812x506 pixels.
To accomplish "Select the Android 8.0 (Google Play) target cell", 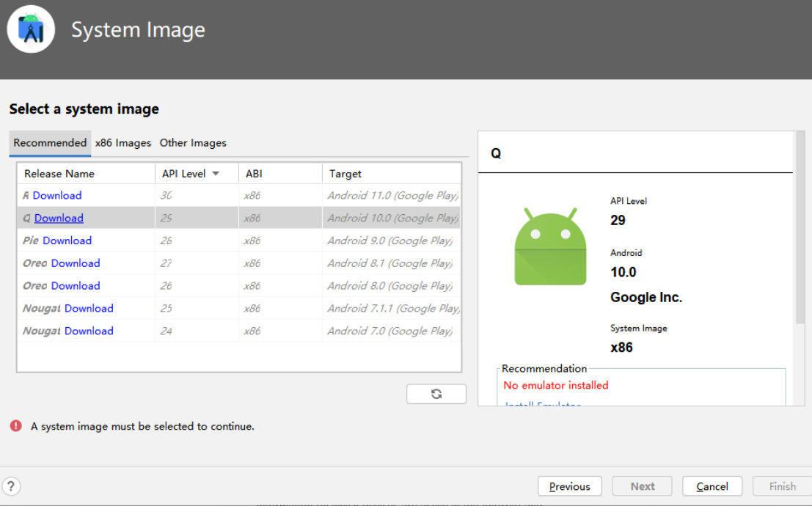I will [x=392, y=285].
